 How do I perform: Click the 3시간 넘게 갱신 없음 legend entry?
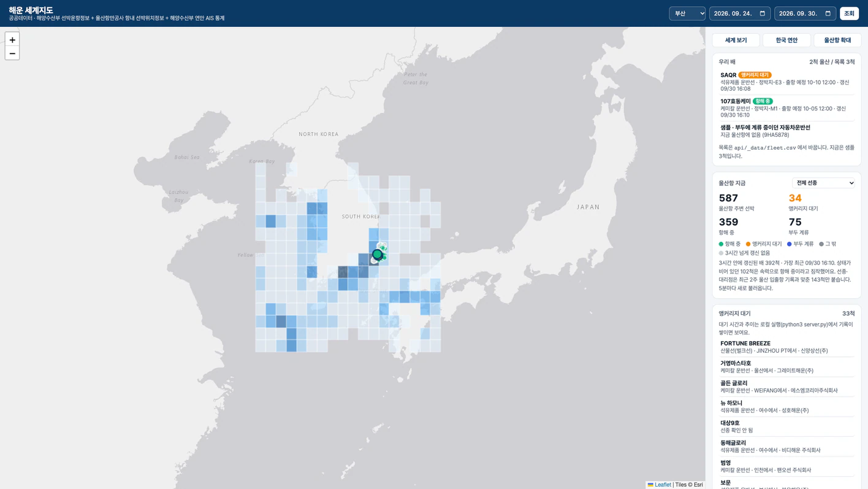[x=744, y=253]
